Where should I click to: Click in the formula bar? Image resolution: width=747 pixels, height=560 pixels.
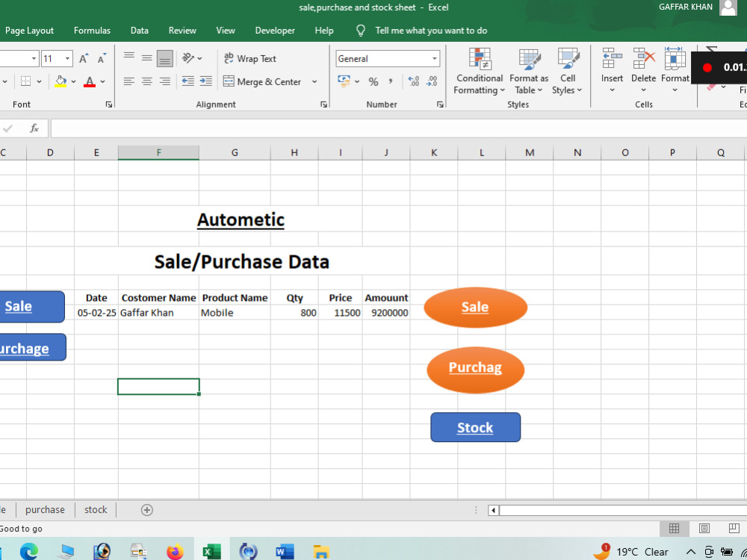tap(398, 128)
